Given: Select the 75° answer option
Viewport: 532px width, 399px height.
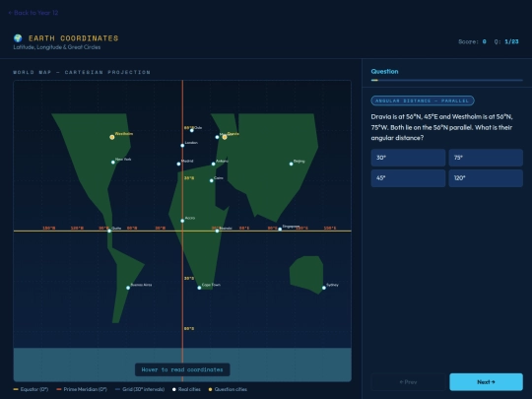Looking at the screenshot, I should click(x=486, y=158).
